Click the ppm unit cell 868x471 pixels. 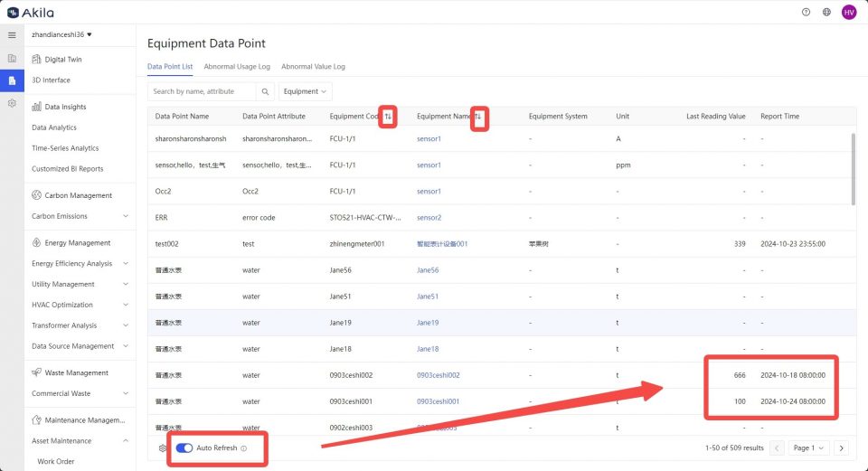623,165
